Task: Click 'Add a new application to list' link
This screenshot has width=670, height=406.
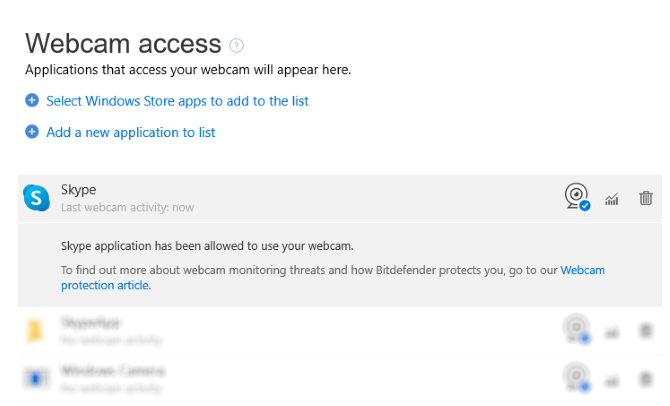Action: click(x=130, y=132)
